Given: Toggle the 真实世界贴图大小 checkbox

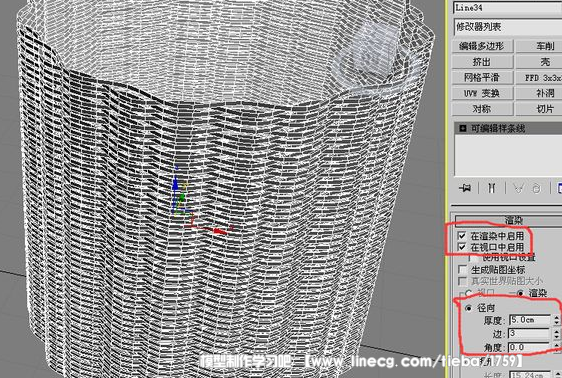Looking at the screenshot, I should point(462,281).
